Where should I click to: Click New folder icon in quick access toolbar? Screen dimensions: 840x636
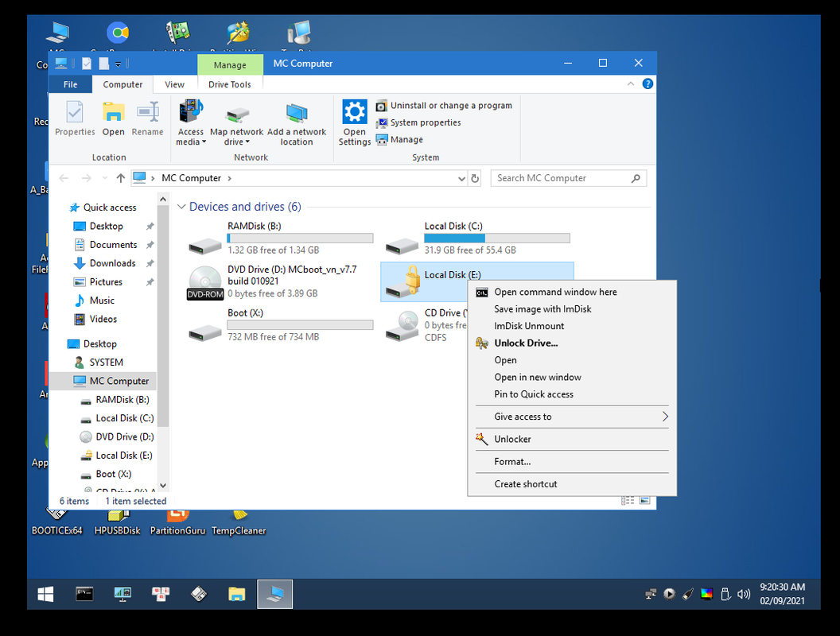point(104,64)
